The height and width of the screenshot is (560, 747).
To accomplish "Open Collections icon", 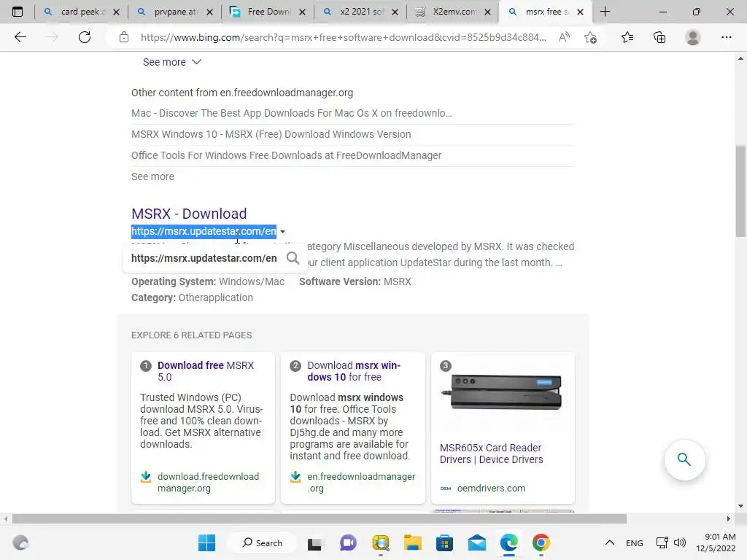I will tap(659, 37).
